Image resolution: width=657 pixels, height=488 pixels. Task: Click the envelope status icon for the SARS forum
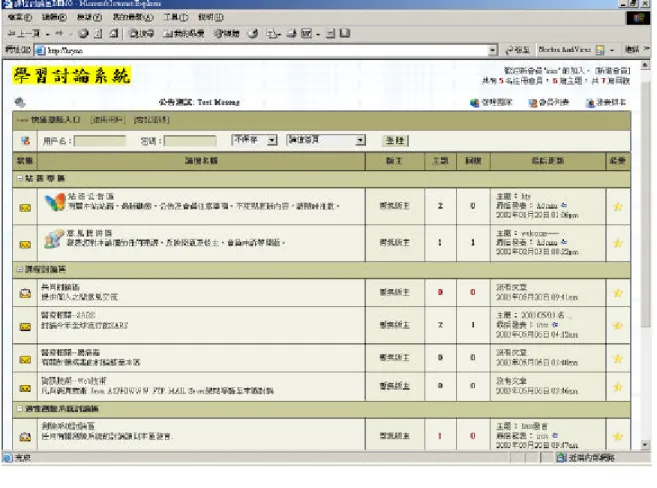(25, 327)
